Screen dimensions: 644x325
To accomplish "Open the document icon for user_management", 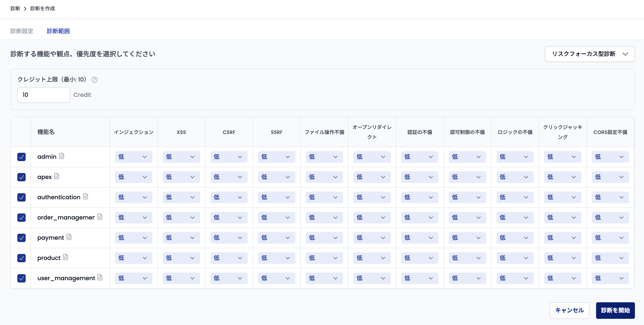I will click(x=100, y=277).
